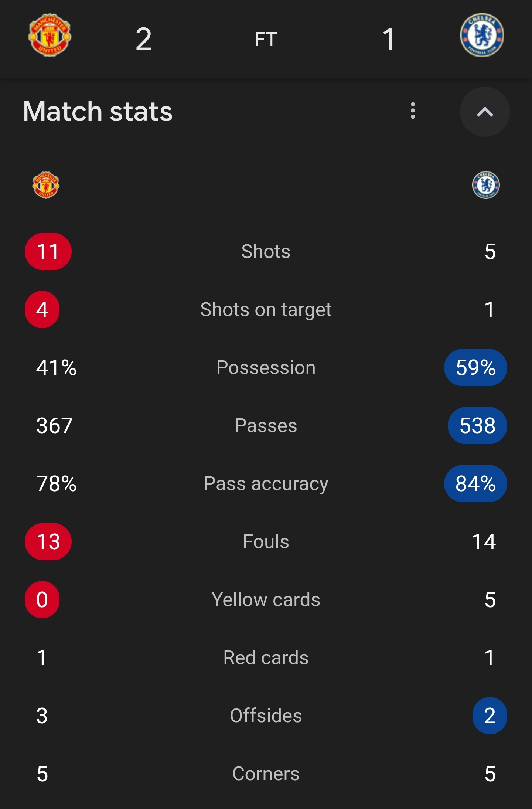Select the red 0 yellow cards badge

tap(42, 599)
